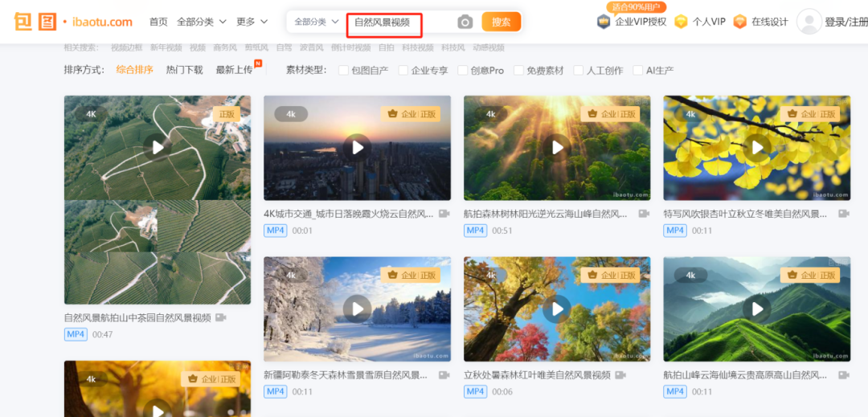Click the orange 搜索 button
Screen dimensions: 868x417
point(502,22)
